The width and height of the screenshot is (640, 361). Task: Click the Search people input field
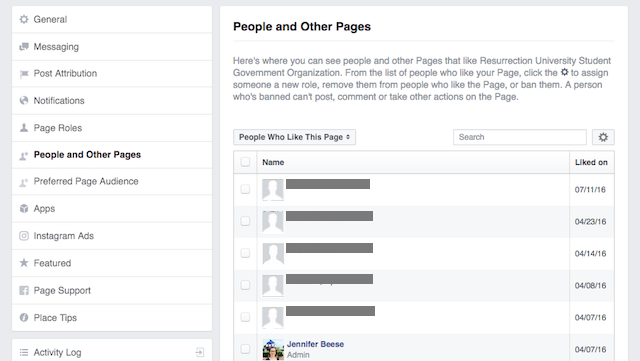point(520,137)
